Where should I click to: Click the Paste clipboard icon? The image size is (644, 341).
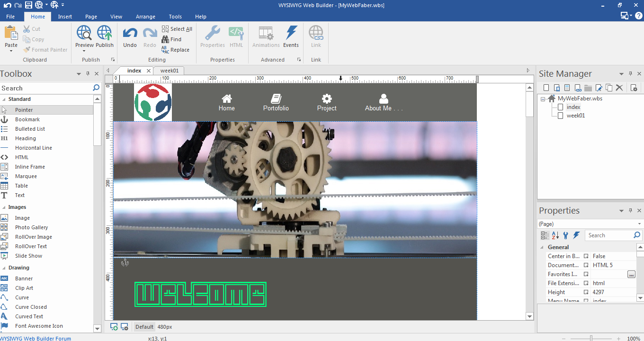point(11,33)
